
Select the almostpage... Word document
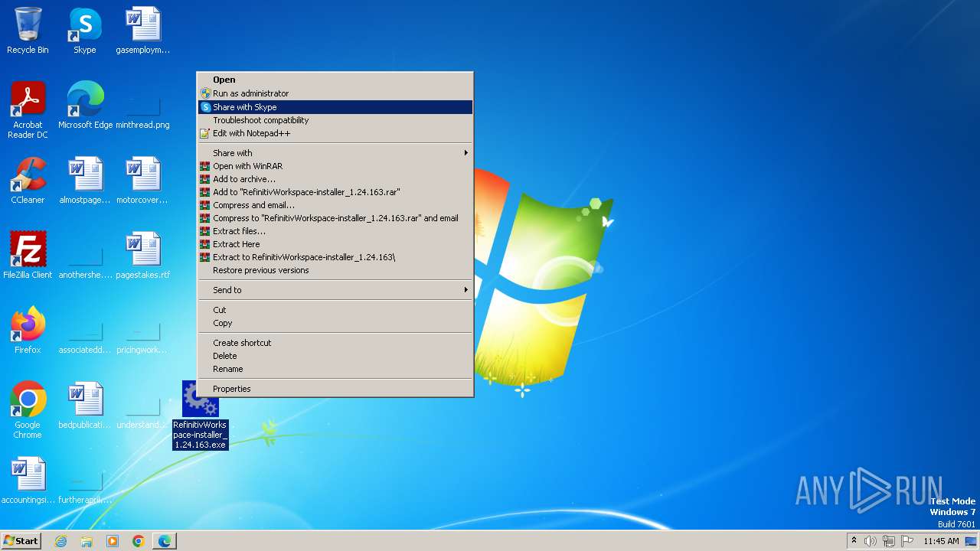pos(85,181)
